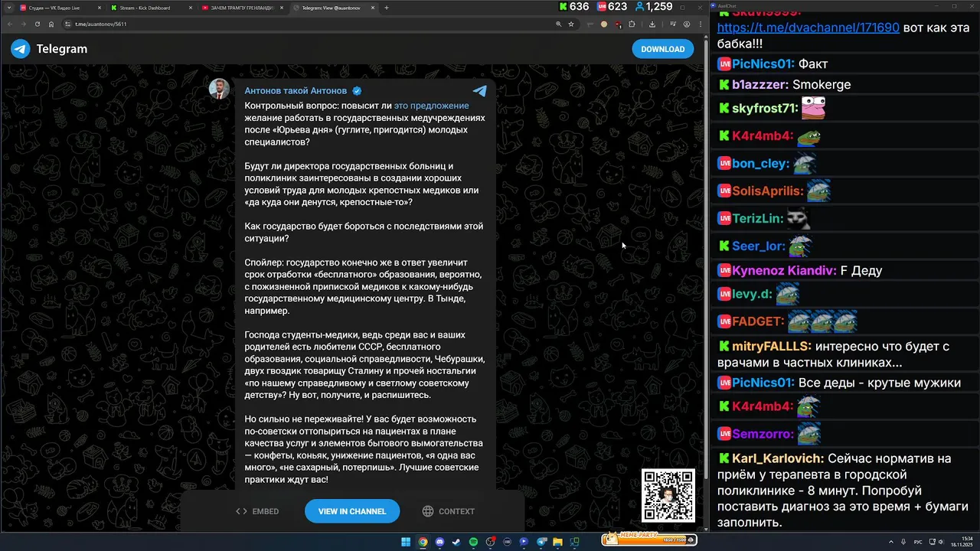Open Spotify from the taskbar
The width and height of the screenshot is (980, 551).
473,542
